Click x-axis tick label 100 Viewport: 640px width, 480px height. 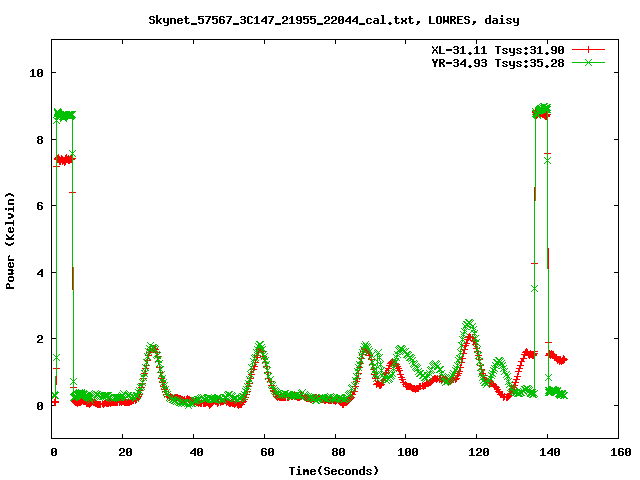(407, 452)
